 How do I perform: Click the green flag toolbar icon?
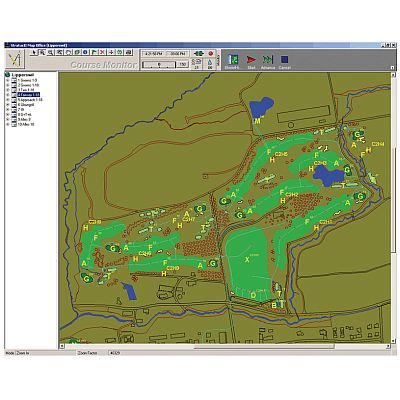pos(94,52)
